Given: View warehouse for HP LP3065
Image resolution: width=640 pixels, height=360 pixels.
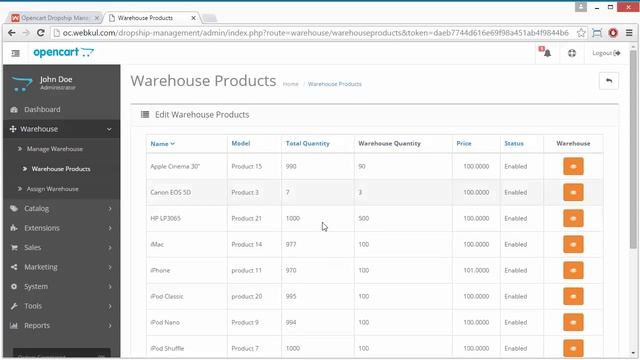Looking at the screenshot, I should tap(573, 218).
